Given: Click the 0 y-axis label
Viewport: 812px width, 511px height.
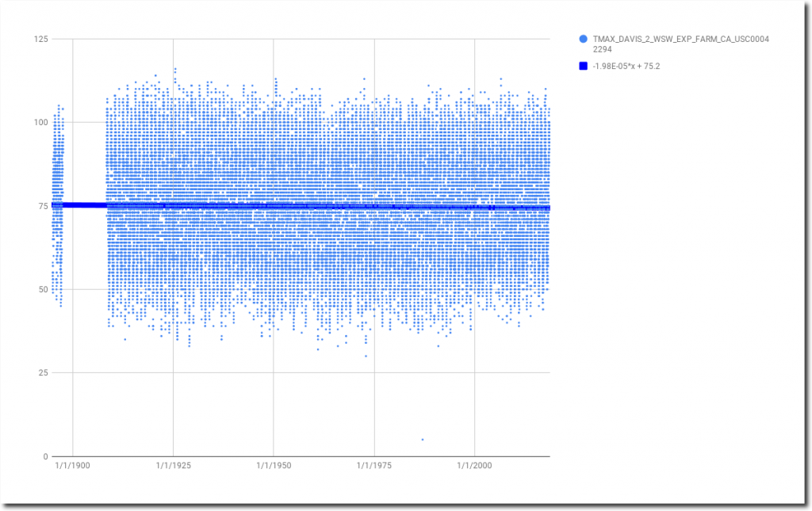Looking at the screenshot, I should click(x=44, y=456).
